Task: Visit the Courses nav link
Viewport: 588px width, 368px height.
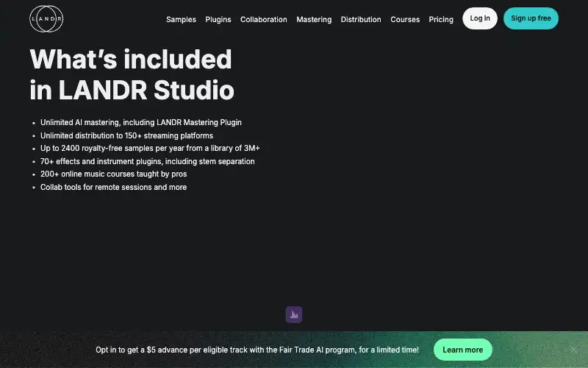Action: 405,20
